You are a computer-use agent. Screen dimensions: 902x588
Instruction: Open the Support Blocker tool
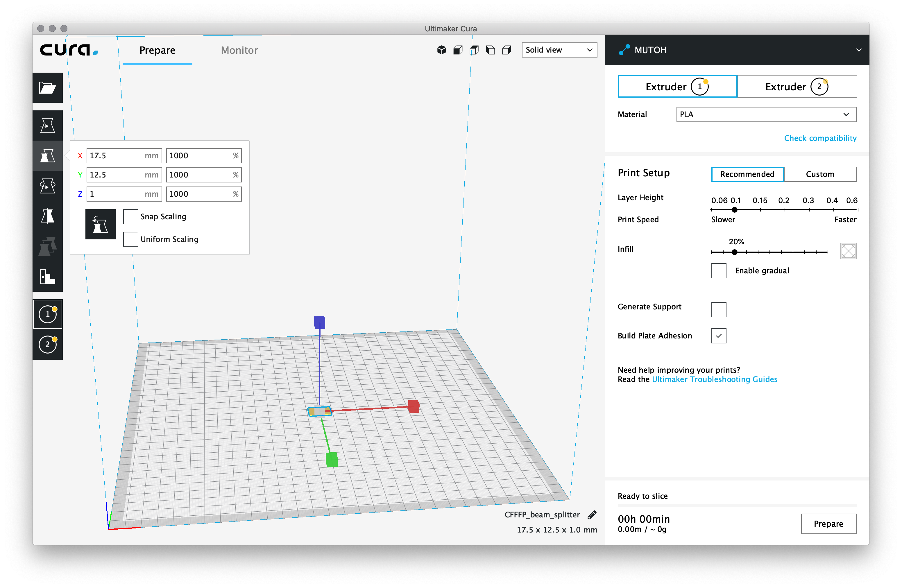[x=47, y=276]
